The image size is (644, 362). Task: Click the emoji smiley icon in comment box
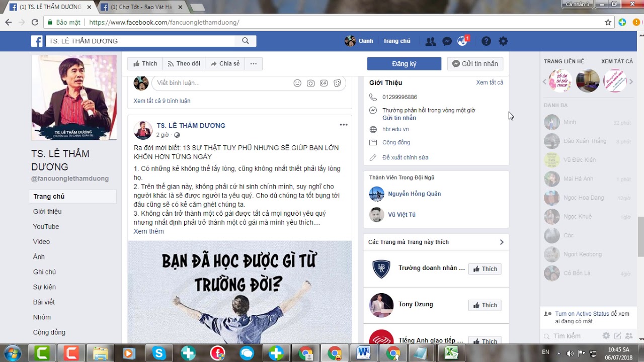tap(297, 83)
